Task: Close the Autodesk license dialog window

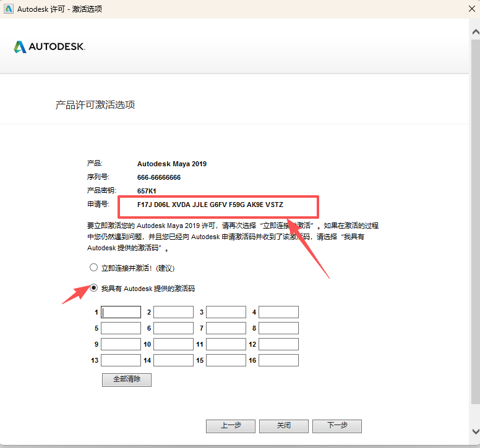Action: [x=472, y=9]
